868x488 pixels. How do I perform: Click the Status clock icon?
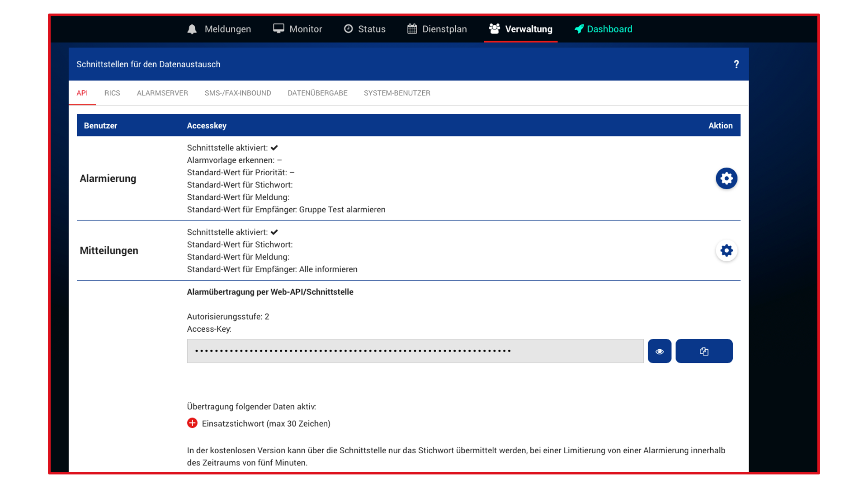point(348,28)
